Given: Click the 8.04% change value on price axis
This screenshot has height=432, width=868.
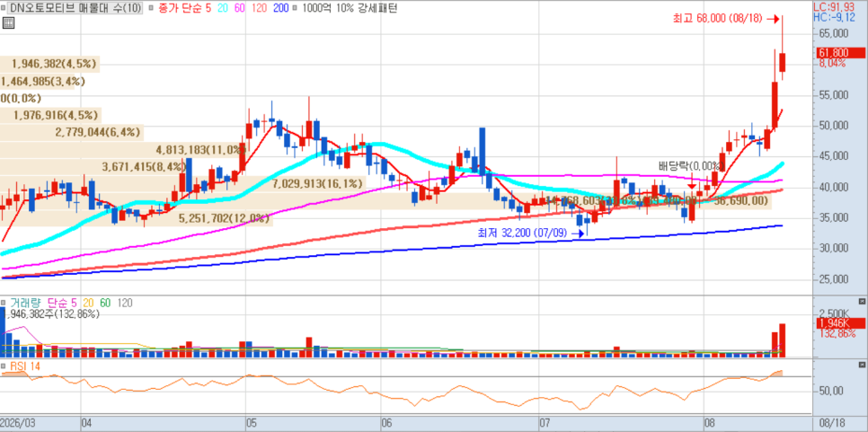Looking at the screenshot, I should [x=831, y=63].
